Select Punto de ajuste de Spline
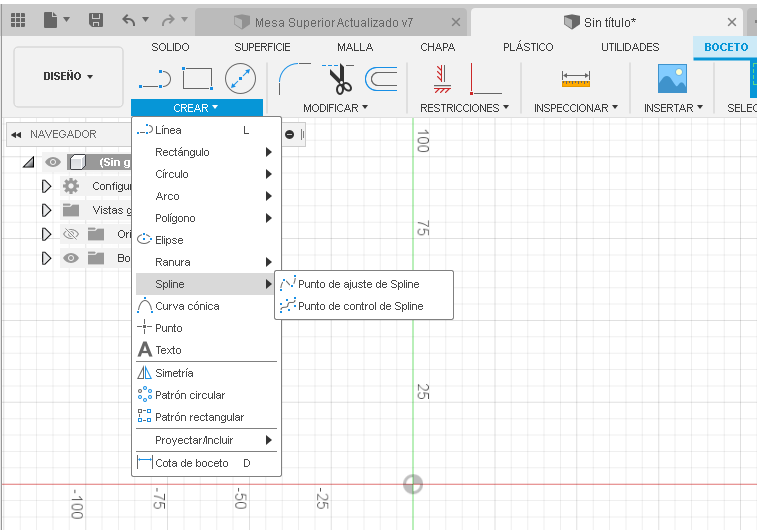Screen dimensions: 757x530 point(364,284)
